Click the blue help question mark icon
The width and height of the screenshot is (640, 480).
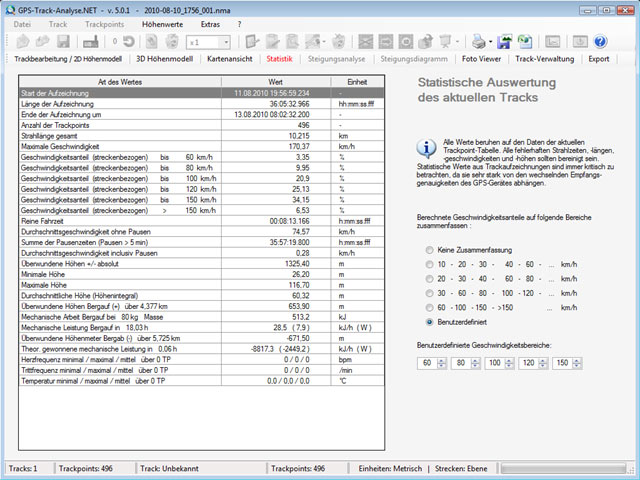pos(600,41)
